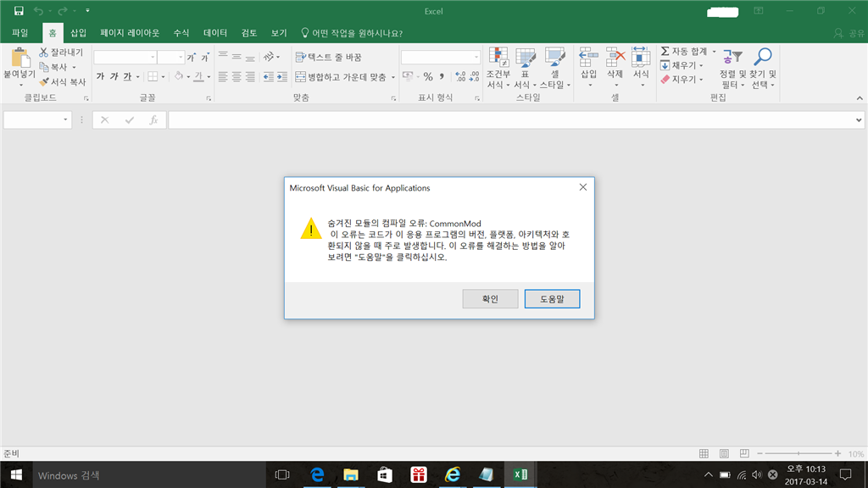This screenshot has width=868, height=488.
Task: Toggle Italic font formatting
Action: 114,76
